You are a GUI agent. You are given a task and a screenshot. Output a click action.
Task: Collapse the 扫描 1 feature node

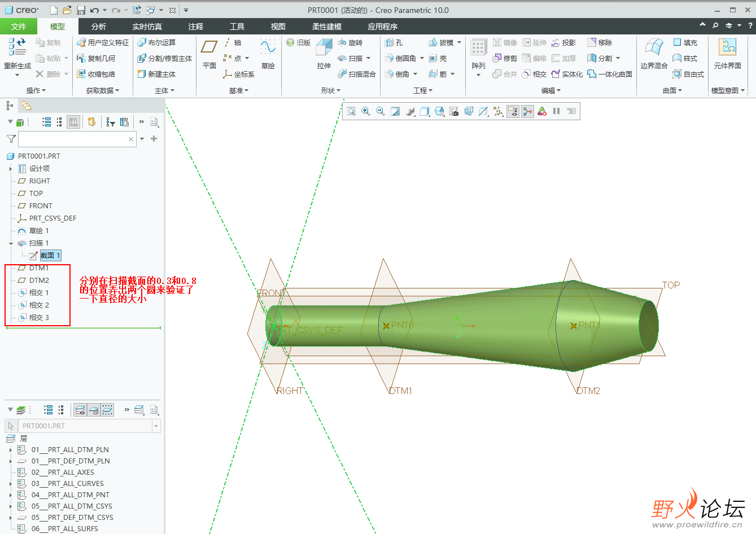click(11, 243)
